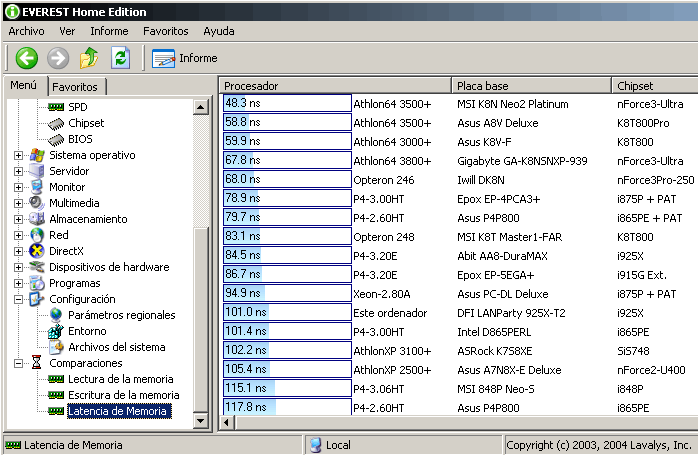
Task: Refresh the page with the green arrows icon
Action: (x=121, y=58)
